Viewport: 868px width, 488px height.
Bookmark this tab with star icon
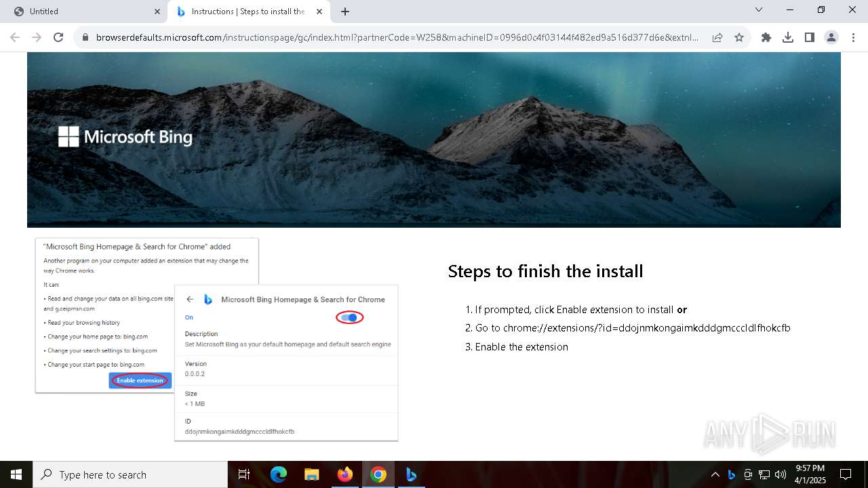click(739, 37)
